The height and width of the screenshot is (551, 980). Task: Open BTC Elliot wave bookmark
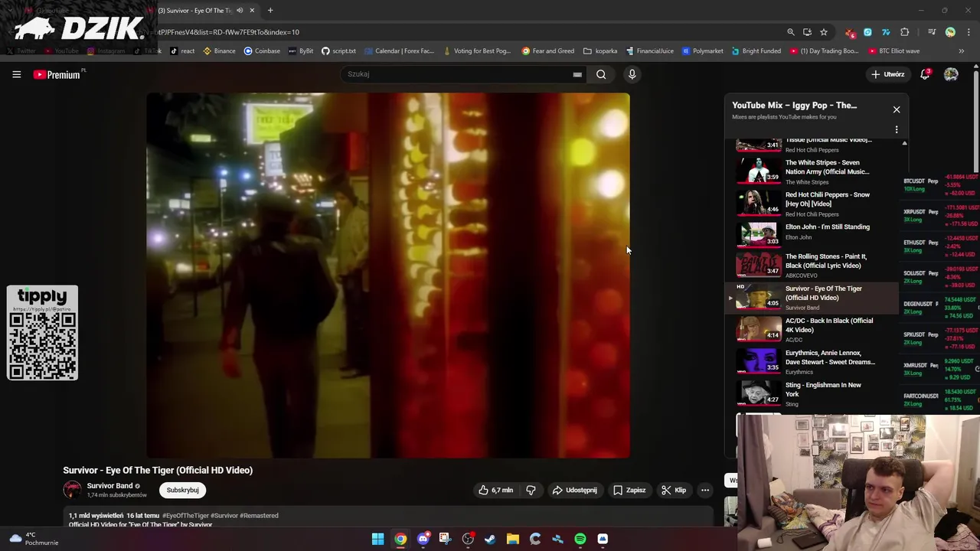894,51
